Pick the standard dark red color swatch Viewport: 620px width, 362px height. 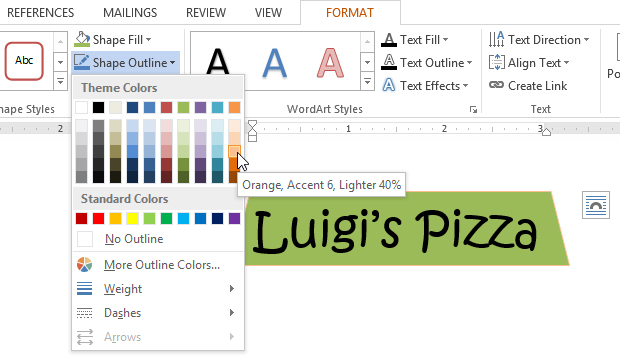(81, 219)
